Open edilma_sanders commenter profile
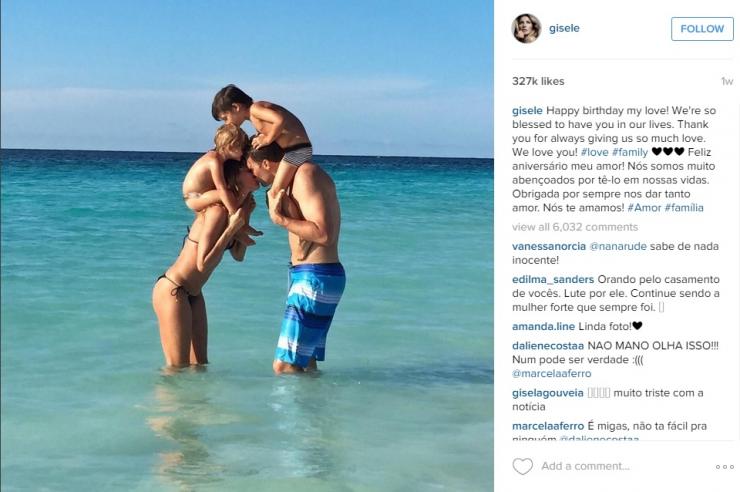 coord(553,280)
